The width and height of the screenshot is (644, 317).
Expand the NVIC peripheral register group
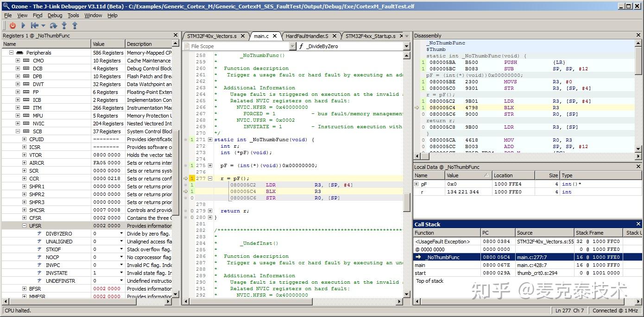coord(18,124)
